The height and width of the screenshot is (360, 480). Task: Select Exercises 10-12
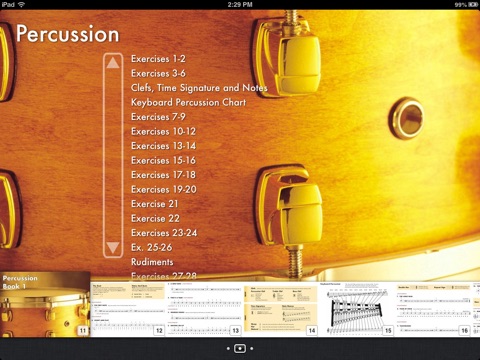coord(164,131)
